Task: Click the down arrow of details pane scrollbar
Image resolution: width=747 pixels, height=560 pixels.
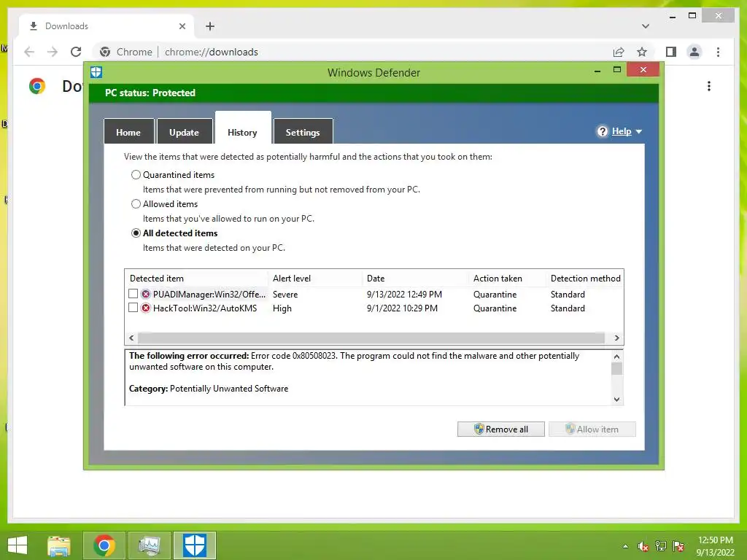Action: click(x=617, y=399)
